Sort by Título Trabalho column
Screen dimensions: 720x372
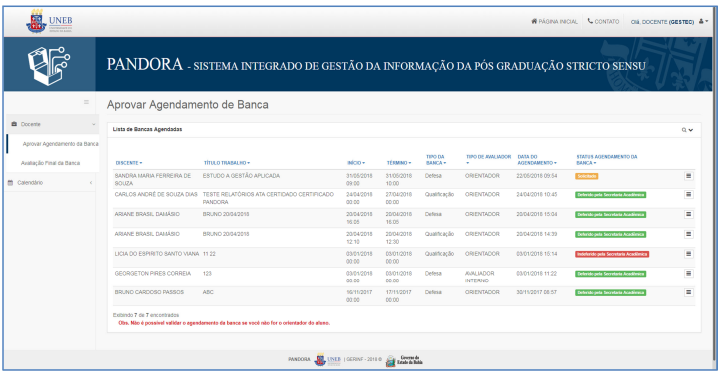click(227, 163)
